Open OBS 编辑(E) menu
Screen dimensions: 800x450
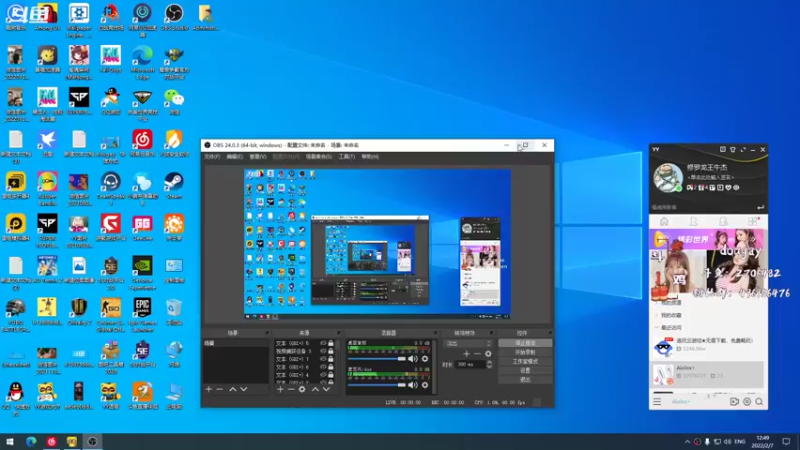click(x=234, y=157)
